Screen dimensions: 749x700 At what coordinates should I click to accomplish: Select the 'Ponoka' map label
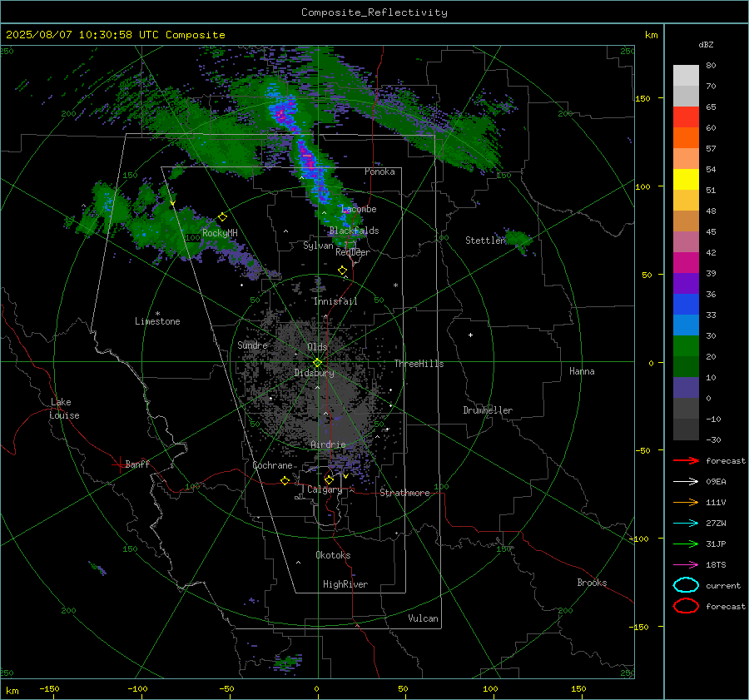click(379, 171)
